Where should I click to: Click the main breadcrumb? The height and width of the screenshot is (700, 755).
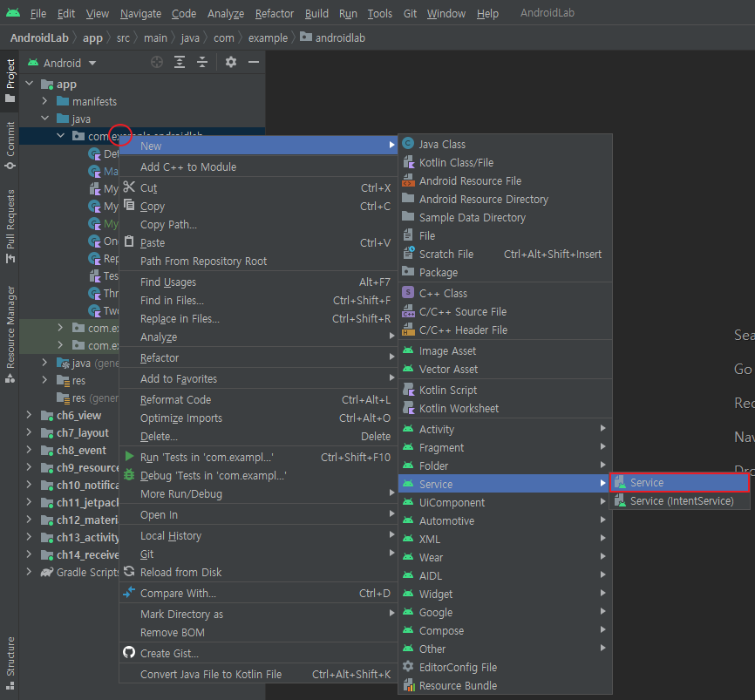(x=155, y=38)
